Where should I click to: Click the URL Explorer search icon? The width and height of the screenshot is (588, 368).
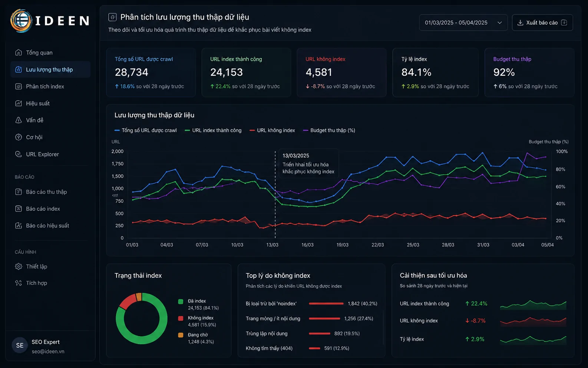point(19,154)
